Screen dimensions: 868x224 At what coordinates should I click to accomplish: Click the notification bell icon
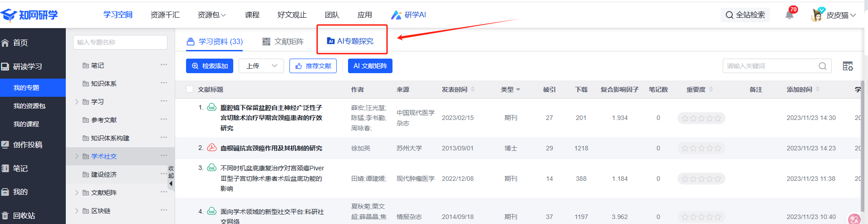click(x=790, y=15)
